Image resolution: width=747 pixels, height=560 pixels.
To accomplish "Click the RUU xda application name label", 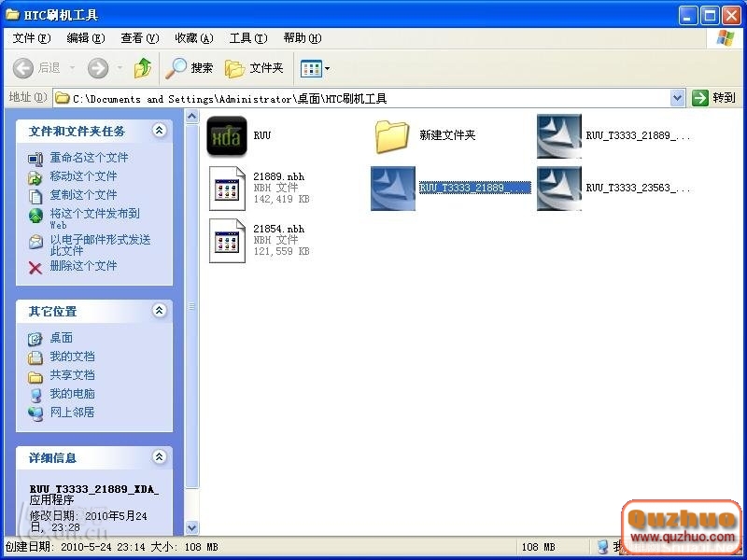I will point(262,135).
